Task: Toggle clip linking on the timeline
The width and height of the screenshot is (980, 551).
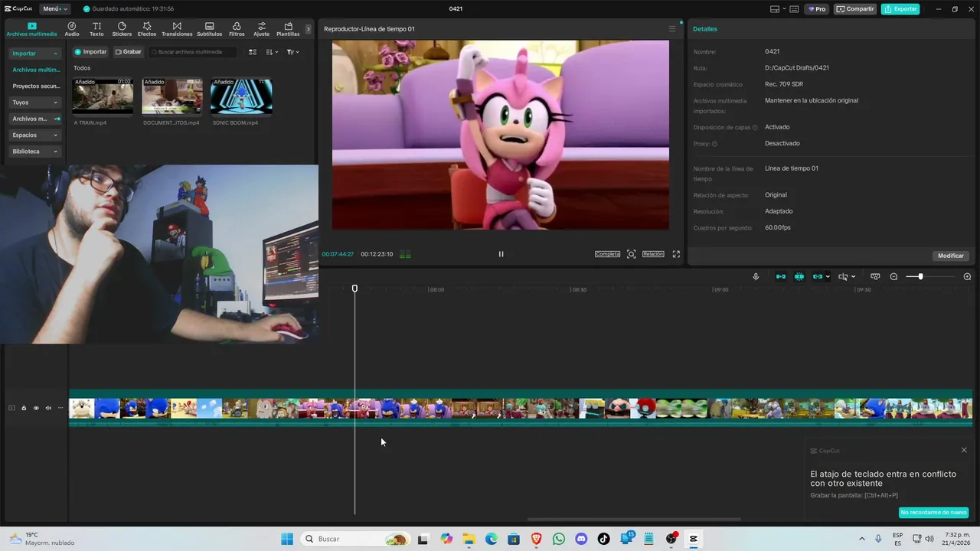Action: [817, 277]
